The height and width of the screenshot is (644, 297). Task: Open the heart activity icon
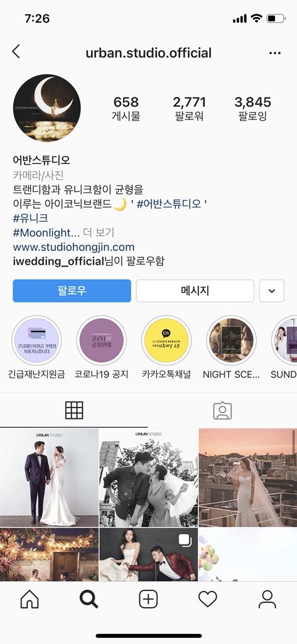[208, 599]
